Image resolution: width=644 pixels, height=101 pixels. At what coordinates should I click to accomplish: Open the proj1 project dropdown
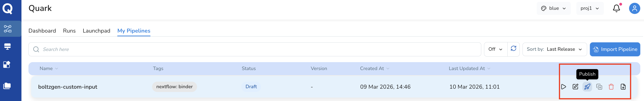(590, 8)
